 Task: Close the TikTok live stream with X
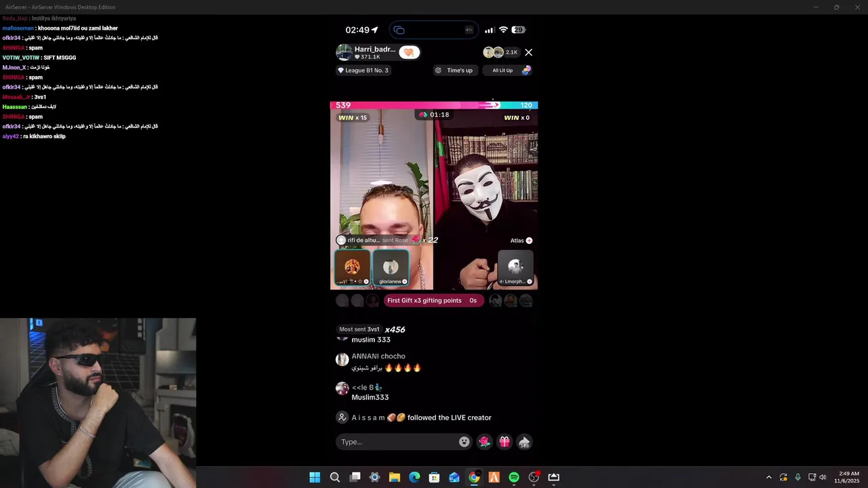(x=528, y=52)
